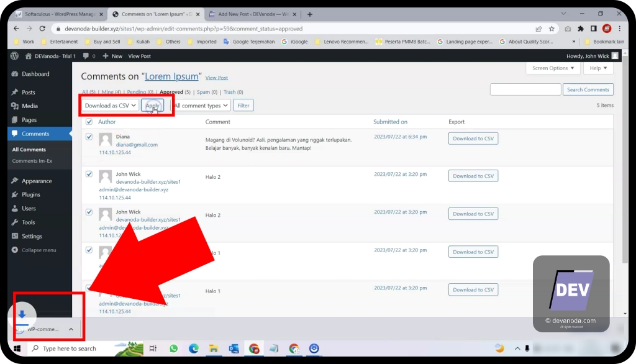Open the Media menu in sidebar

(x=30, y=106)
